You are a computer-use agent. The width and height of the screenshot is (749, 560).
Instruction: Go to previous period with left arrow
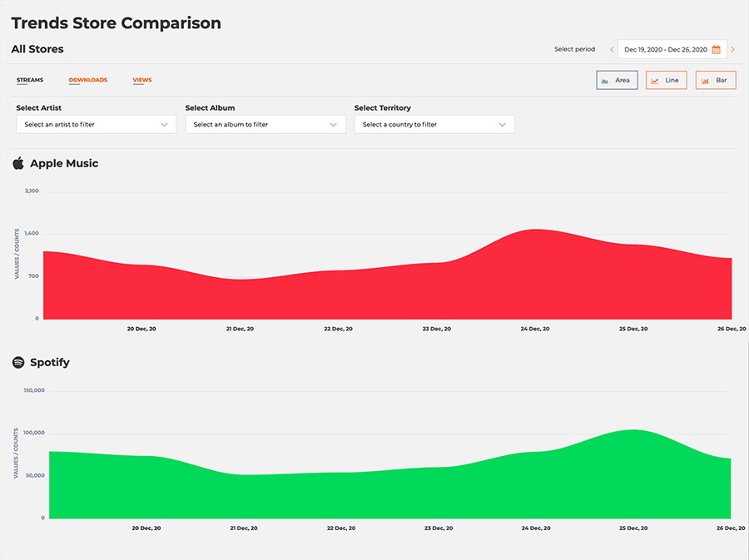613,50
